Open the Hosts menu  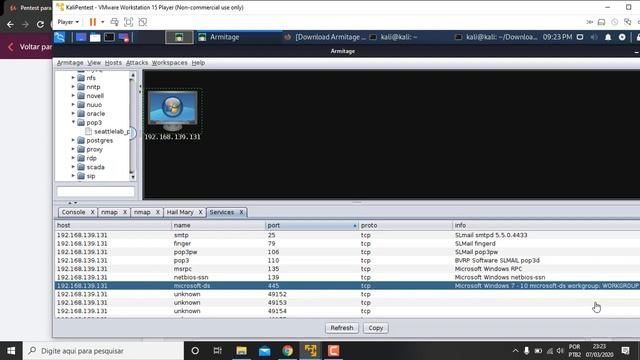(x=113, y=63)
